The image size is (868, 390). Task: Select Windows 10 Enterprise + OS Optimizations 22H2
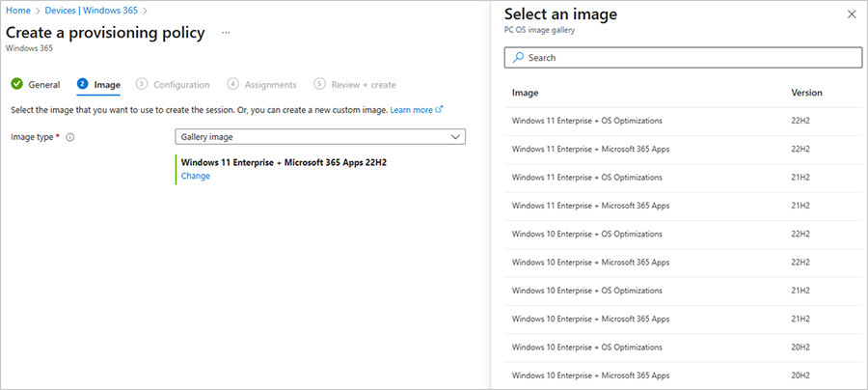point(683,234)
